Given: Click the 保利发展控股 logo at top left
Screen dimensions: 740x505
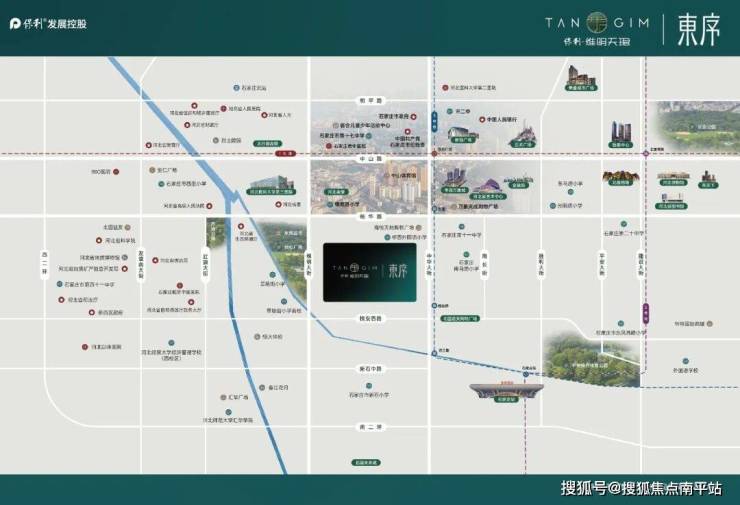Looking at the screenshot, I should click(x=48, y=24).
